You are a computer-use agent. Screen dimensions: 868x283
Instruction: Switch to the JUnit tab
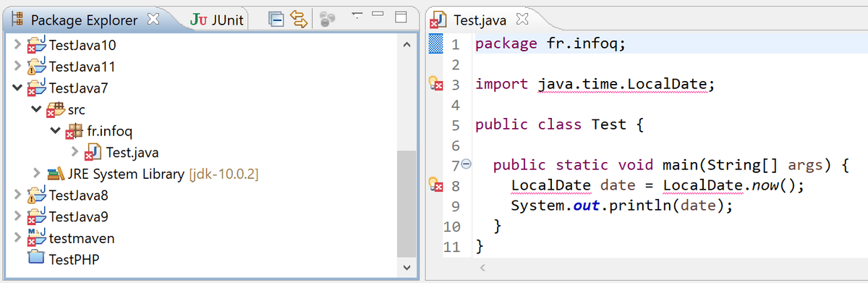point(216,20)
